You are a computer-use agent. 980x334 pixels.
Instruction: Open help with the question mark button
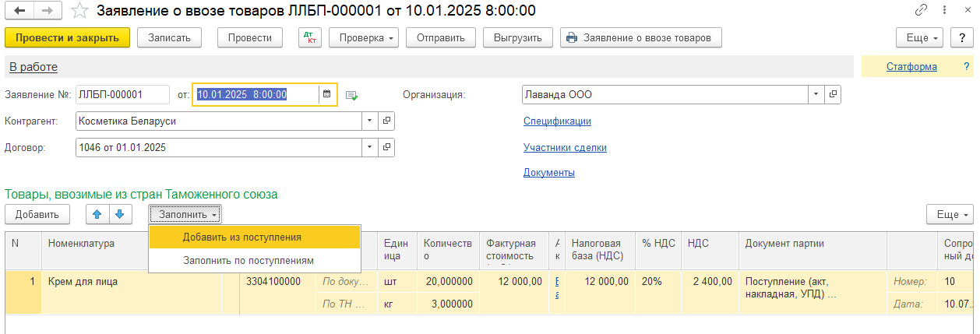tap(963, 37)
